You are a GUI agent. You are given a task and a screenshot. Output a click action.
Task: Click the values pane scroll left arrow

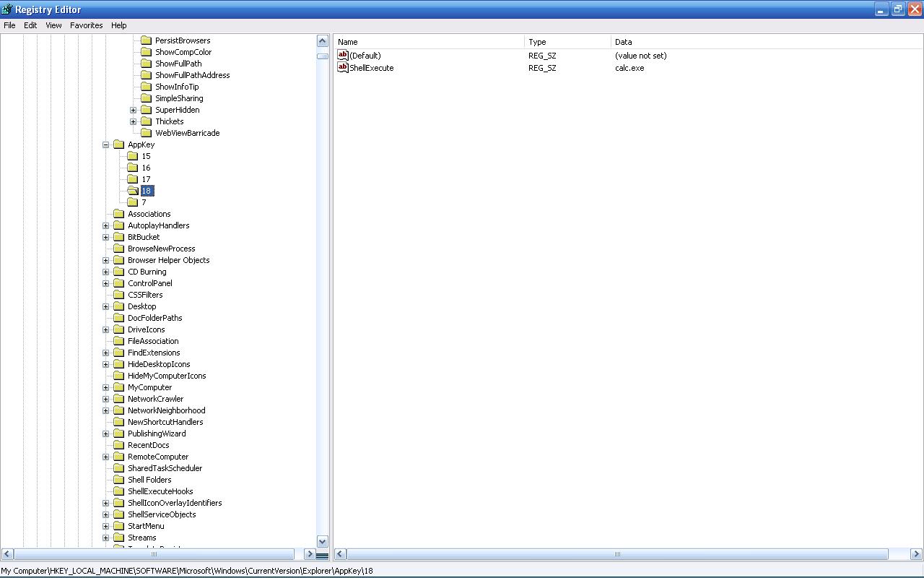[340, 554]
